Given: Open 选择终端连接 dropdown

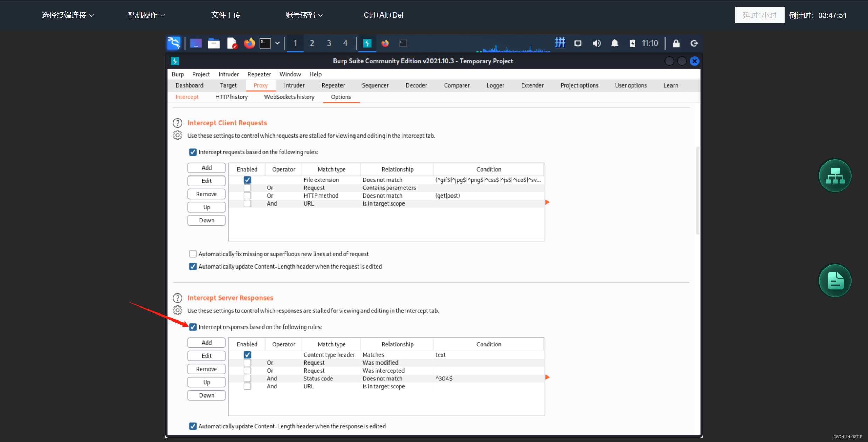Looking at the screenshot, I should [68, 15].
